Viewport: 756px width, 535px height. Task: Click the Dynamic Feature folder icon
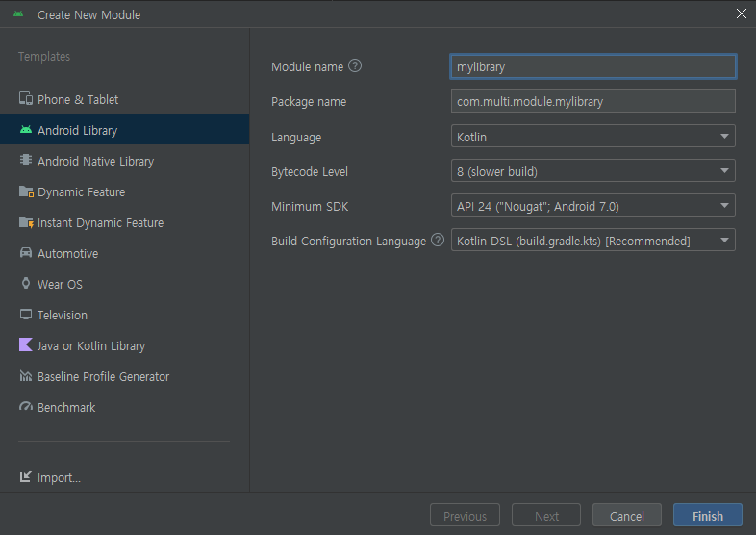tap(26, 191)
